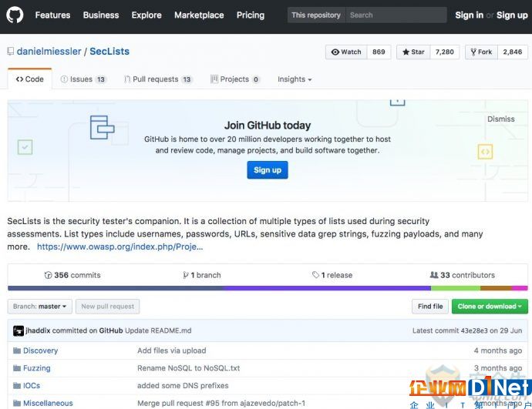Click the green segment of language bar
This screenshot has height=409, width=532.
coord(456,288)
